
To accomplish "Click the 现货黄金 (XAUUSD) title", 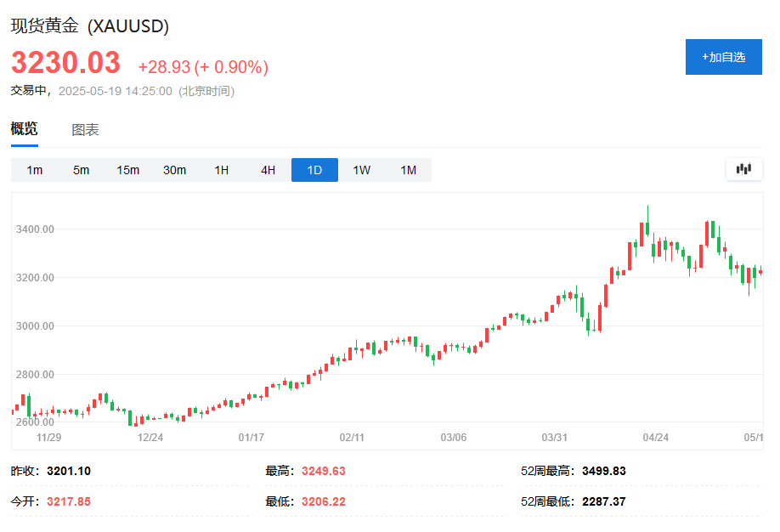I will pyautogui.click(x=88, y=26).
